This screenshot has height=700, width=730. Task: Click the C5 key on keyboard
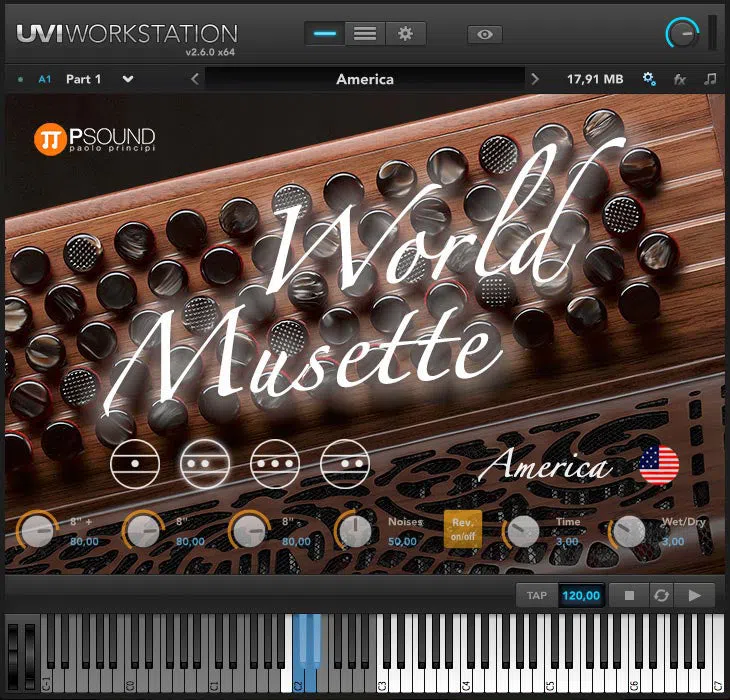tap(550, 680)
